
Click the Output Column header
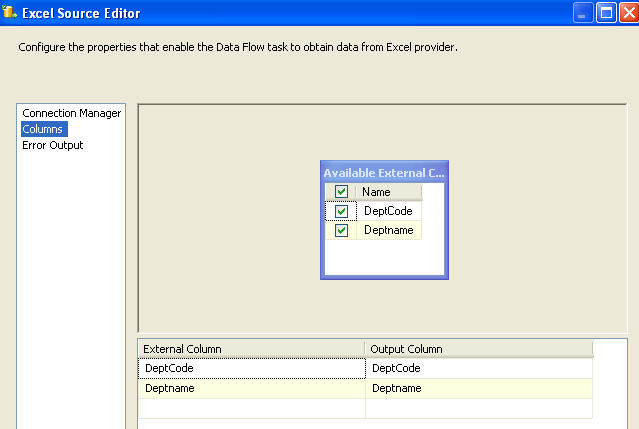pos(479,349)
